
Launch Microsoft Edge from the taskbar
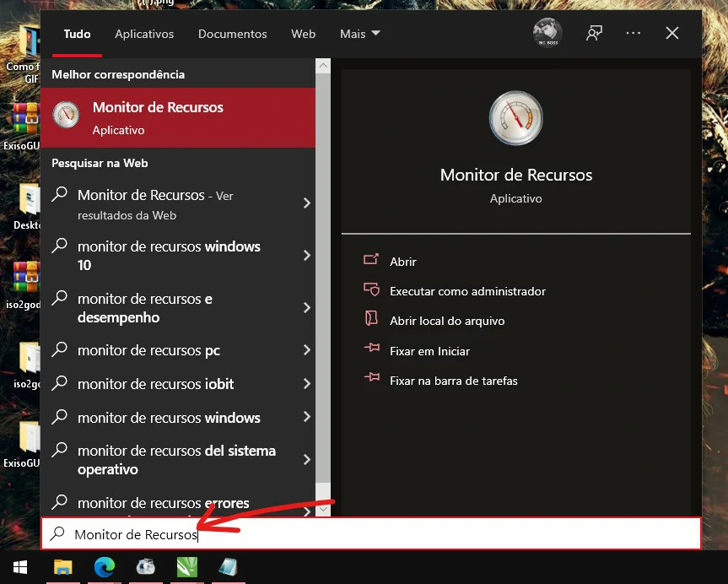point(105,567)
